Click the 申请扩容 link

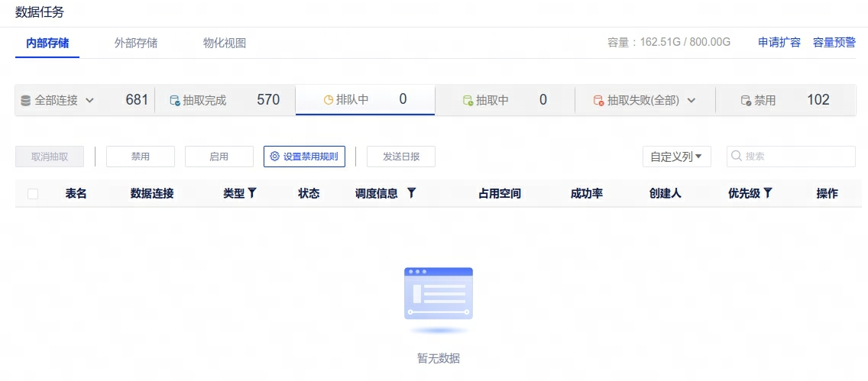779,42
